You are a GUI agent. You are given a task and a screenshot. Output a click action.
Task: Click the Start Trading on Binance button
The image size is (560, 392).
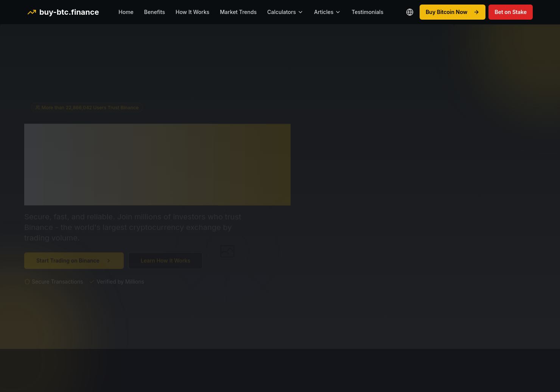74,261
